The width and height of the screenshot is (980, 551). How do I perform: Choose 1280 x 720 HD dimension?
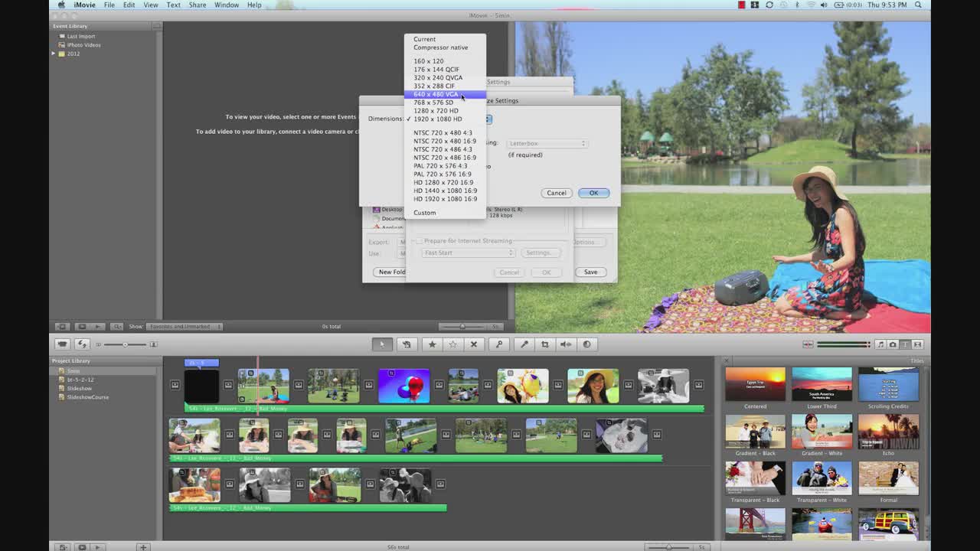(445, 110)
